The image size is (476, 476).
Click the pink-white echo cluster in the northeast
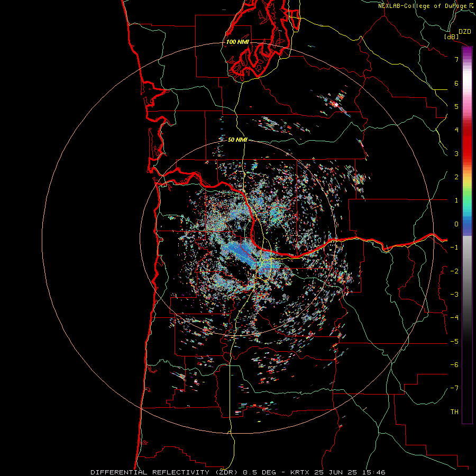point(336,104)
